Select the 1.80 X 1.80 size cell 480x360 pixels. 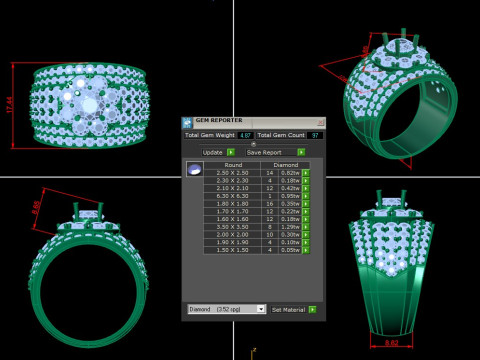(x=232, y=204)
